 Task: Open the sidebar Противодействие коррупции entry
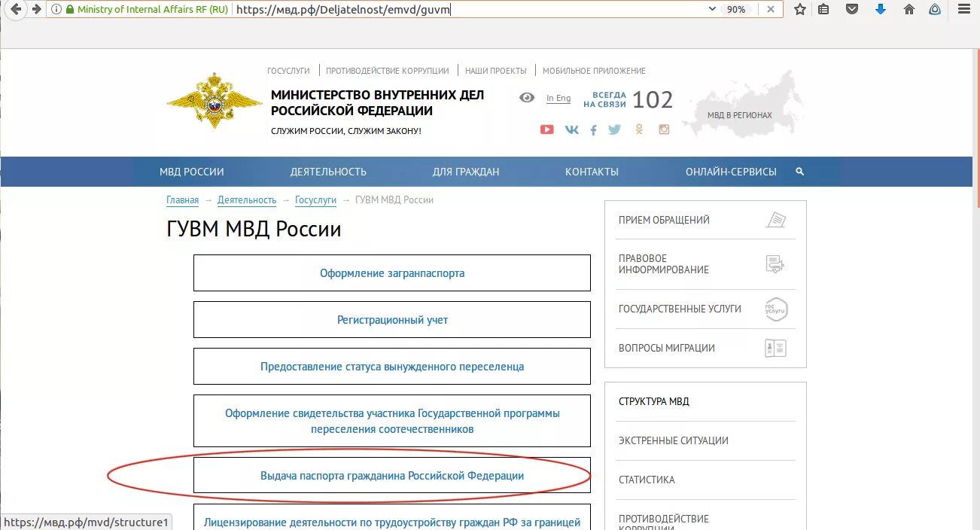tap(664, 522)
